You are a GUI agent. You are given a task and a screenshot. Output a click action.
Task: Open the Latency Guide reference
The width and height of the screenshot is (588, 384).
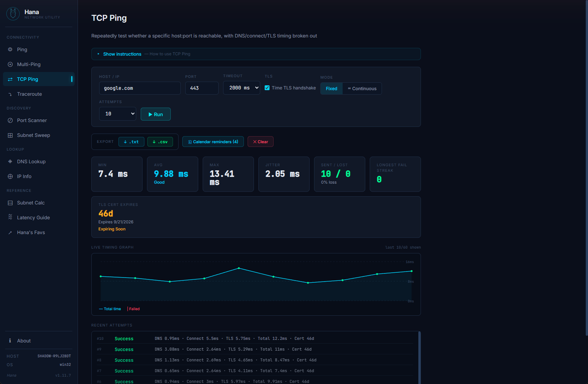pyautogui.click(x=39, y=218)
